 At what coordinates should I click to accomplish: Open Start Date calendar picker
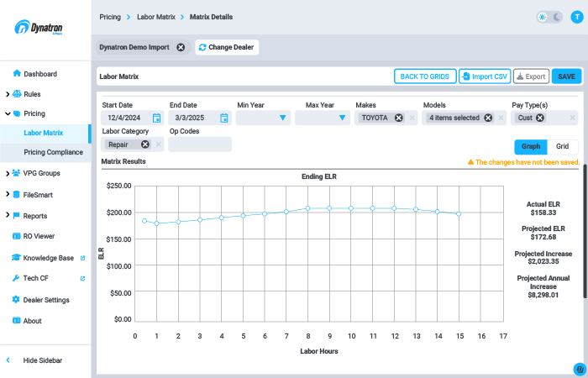[x=157, y=118]
